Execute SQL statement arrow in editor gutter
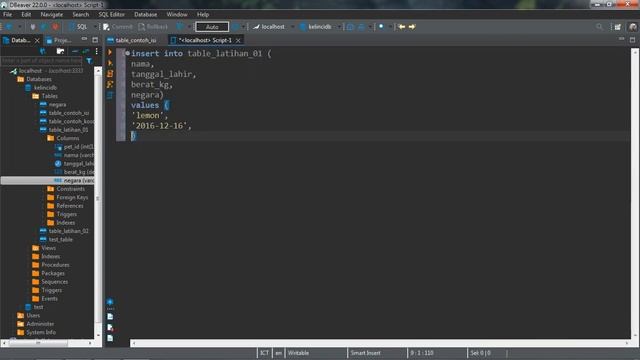Viewport: 640px width, 360px height. coord(110,52)
